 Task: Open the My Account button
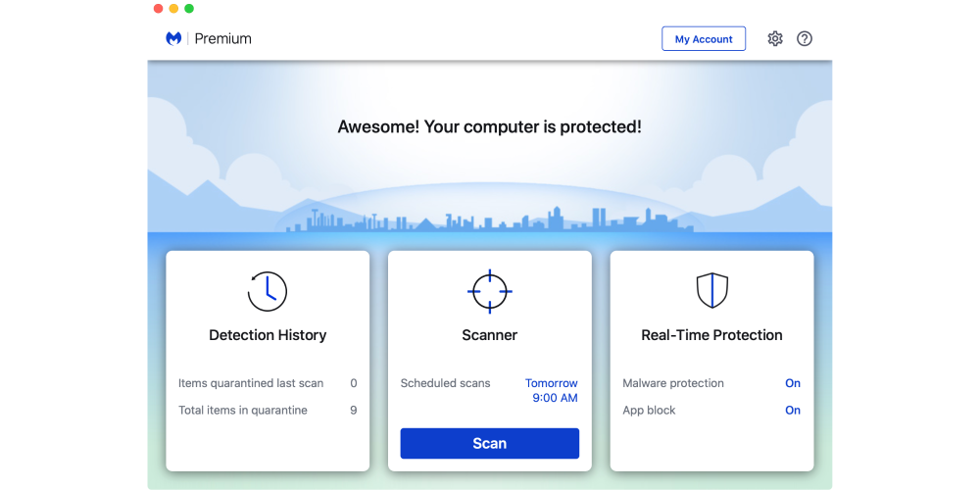pos(704,39)
